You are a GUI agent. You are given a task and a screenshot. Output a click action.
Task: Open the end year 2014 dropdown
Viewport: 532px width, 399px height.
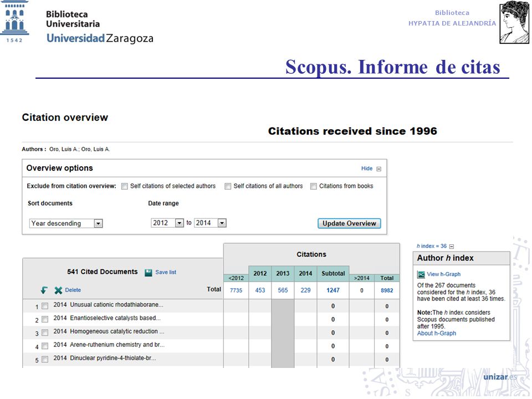210,223
